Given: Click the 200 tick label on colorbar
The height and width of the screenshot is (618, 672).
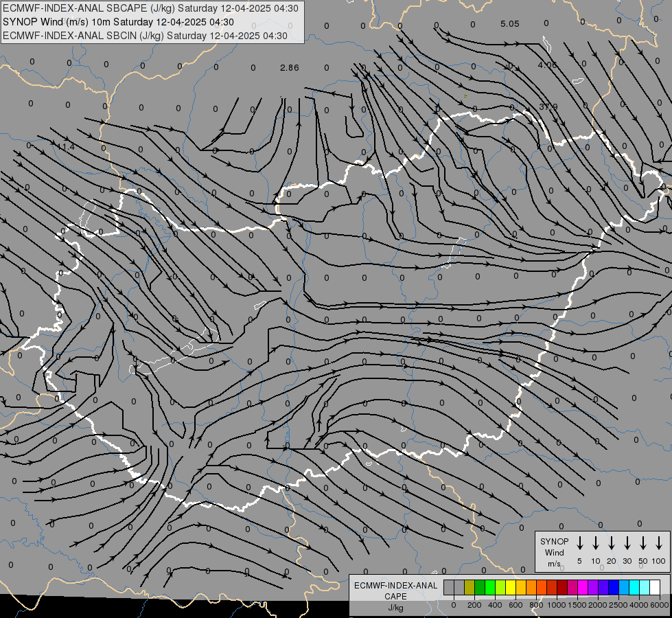Looking at the screenshot, I should click(x=474, y=605).
